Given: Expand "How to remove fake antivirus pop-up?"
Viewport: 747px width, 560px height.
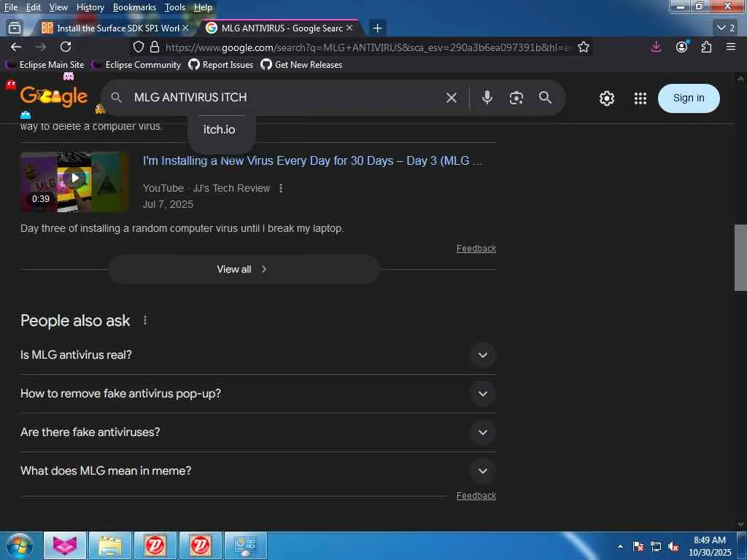Looking at the screenshot, I should click(258, 394).
